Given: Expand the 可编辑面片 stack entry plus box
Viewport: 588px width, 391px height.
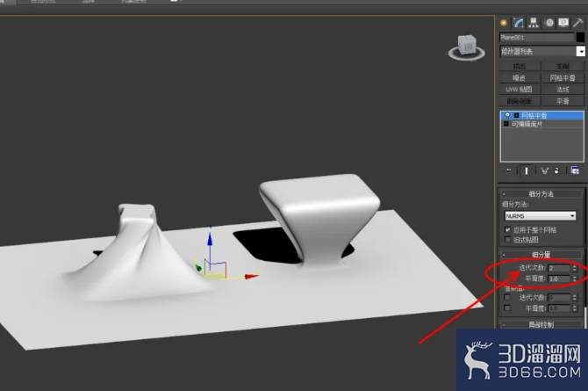Looking at the screenshot, I should [x=506, y=124].
